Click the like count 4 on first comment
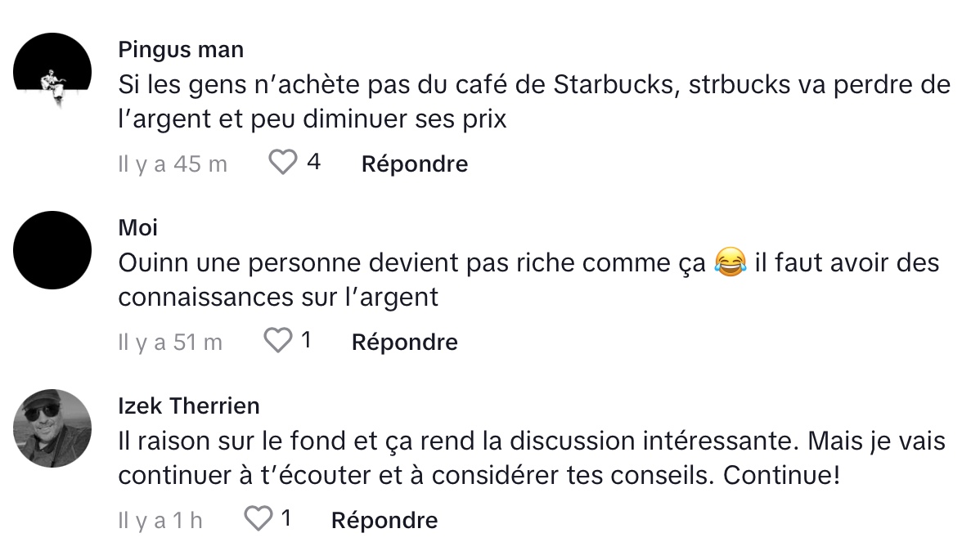Image resolution: width=980 pixels, height=551 pixels. coord(314,162)
